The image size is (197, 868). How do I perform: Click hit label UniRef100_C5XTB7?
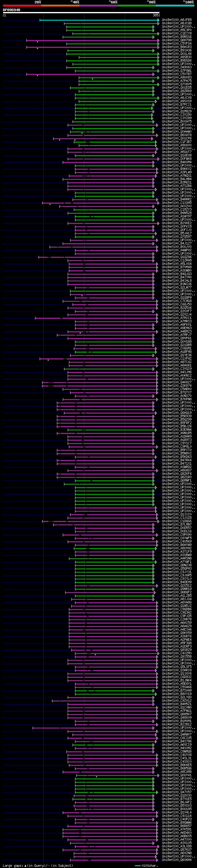(177, 74)
